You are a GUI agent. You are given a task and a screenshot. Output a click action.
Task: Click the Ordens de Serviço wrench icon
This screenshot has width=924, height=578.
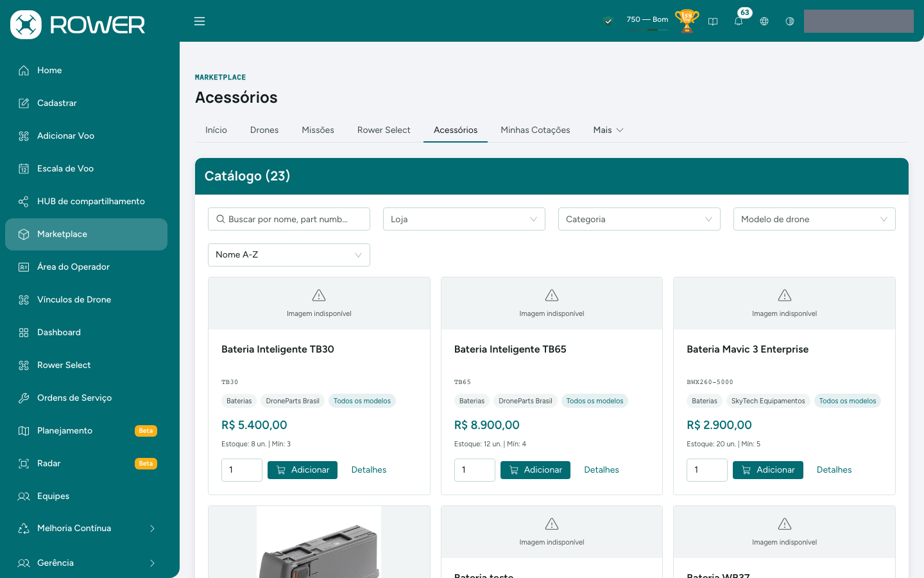coord(24,398)
